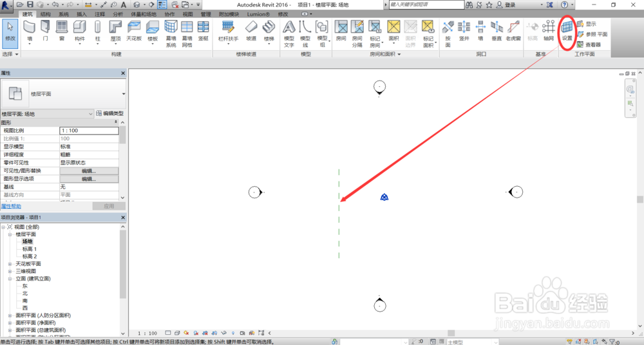The width and height of the screenshot is (644, 345).
Task: Select the Grid (轴网) tool
Action: click(549, 32)
